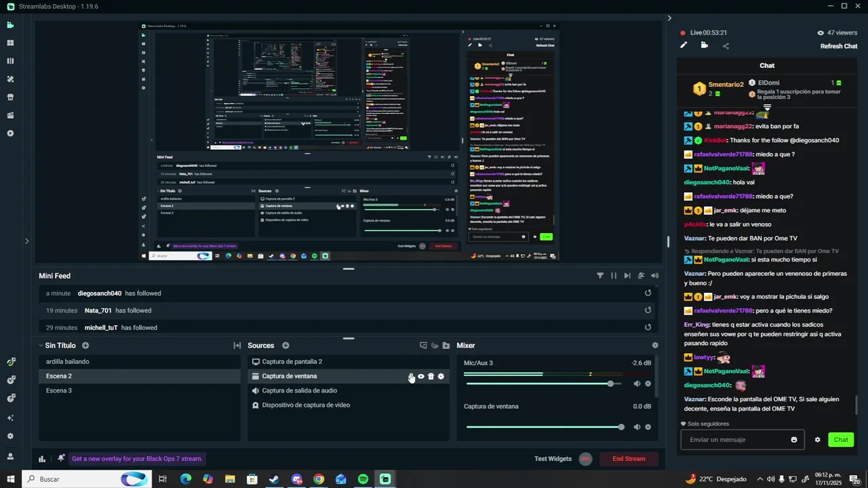868x488 pixels.
Task: Open the Captura de ventana mixer settings gear
Action: (648, 427)
